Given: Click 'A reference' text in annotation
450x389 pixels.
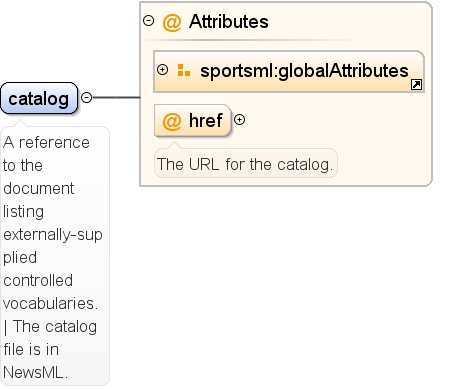Looking at the screenshot, I should click(x=46, y=143).
